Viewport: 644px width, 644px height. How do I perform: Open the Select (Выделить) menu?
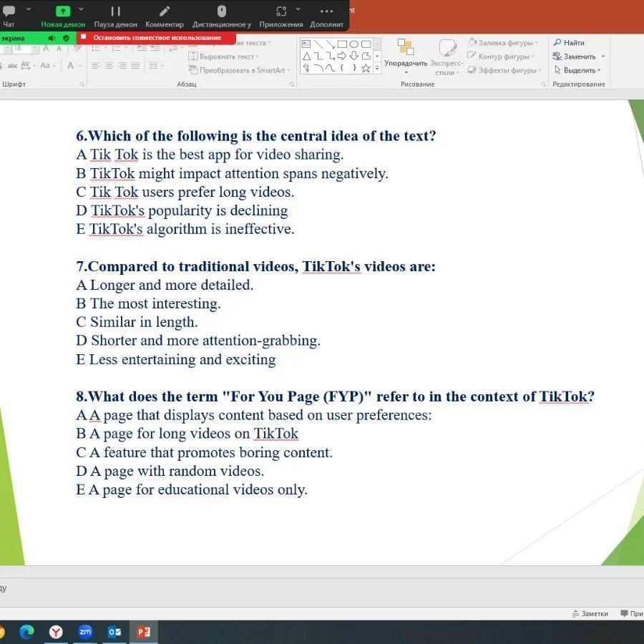pyautogui.click(x=577, y=70)
